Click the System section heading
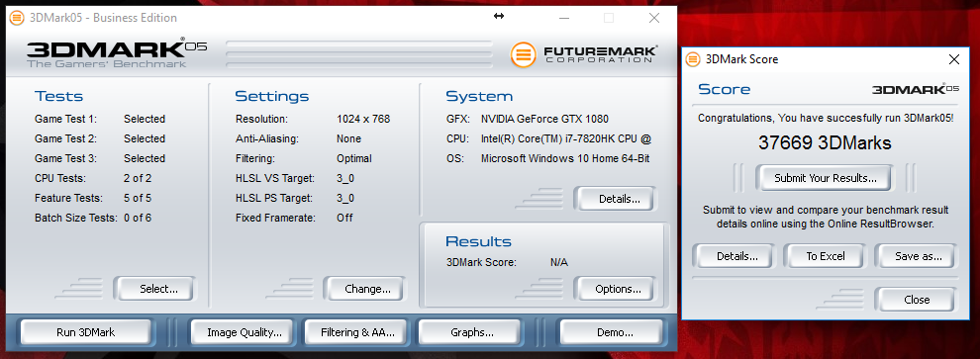 click(479, 96)
